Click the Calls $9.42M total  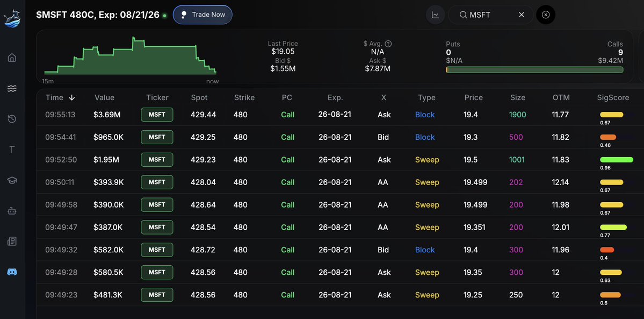click(610, 60)
